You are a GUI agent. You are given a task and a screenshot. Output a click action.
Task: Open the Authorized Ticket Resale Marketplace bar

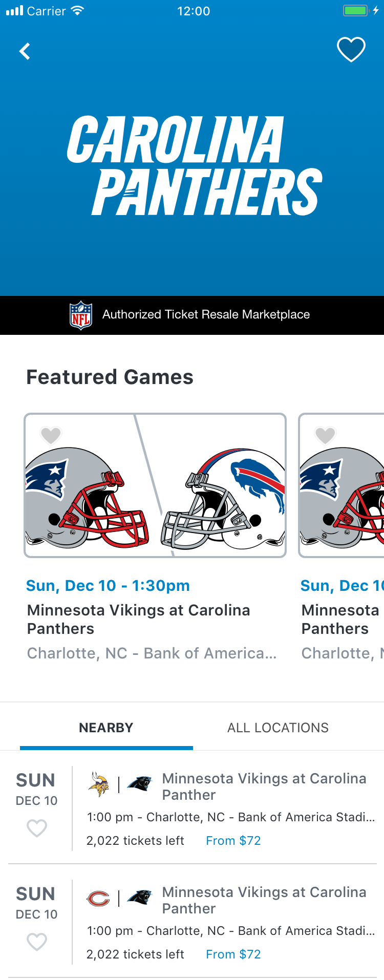tap(192, 315)
